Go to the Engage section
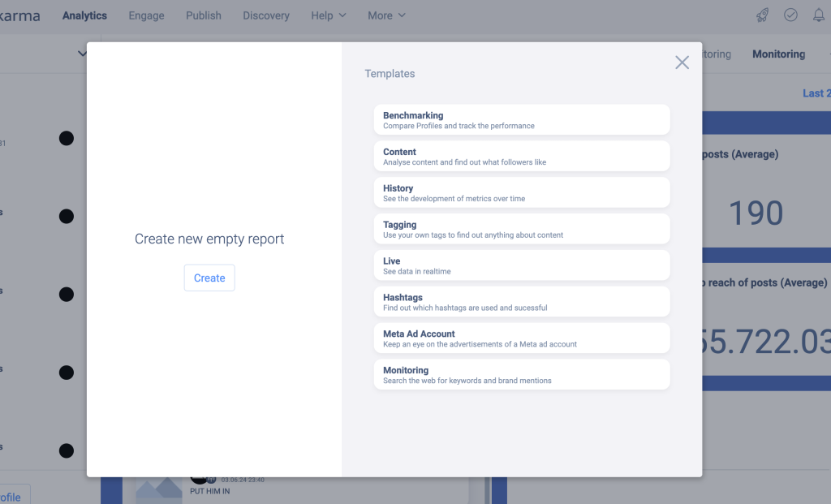Viewport: 831px width, 504px height. coord(146,15)
